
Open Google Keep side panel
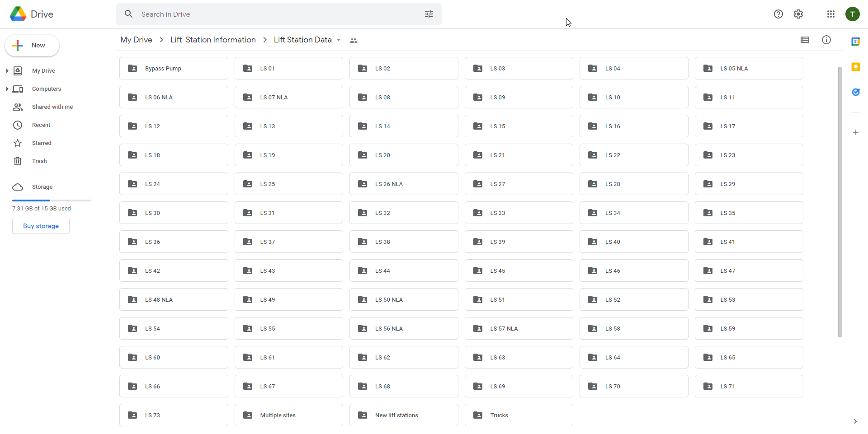(x=855, y=67)
